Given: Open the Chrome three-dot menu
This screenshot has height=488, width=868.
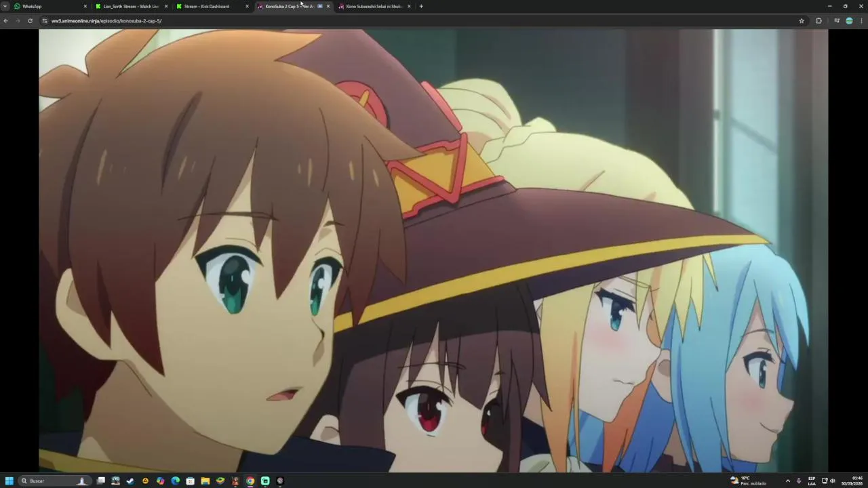Looking at the screenshot, I should click(862, 20).
